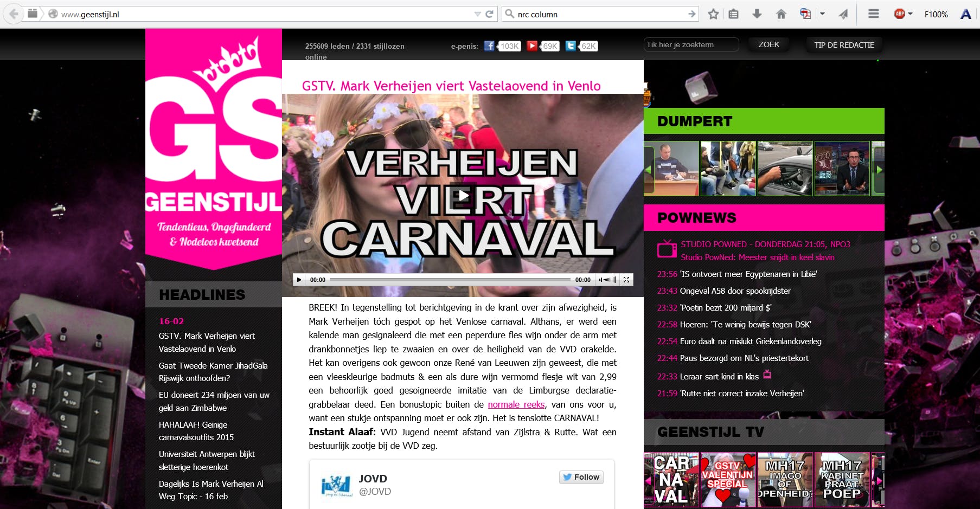Expand the Adblock Plus dropdown arrow
The image size is (980, 509).
point(910,14)
